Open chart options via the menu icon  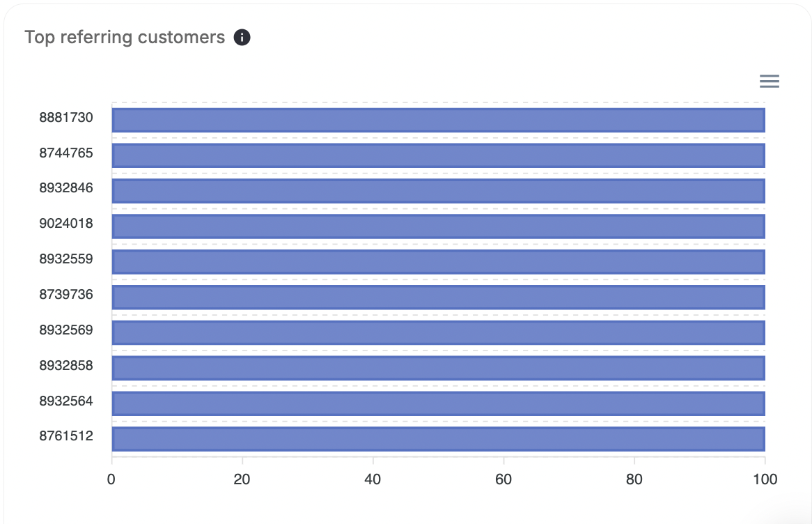(769, 81)
